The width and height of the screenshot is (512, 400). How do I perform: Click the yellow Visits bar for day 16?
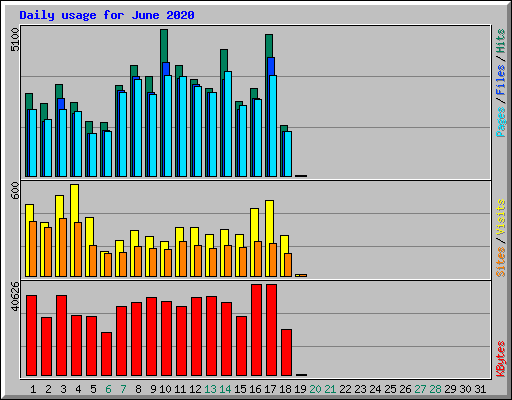coord(254,225)
